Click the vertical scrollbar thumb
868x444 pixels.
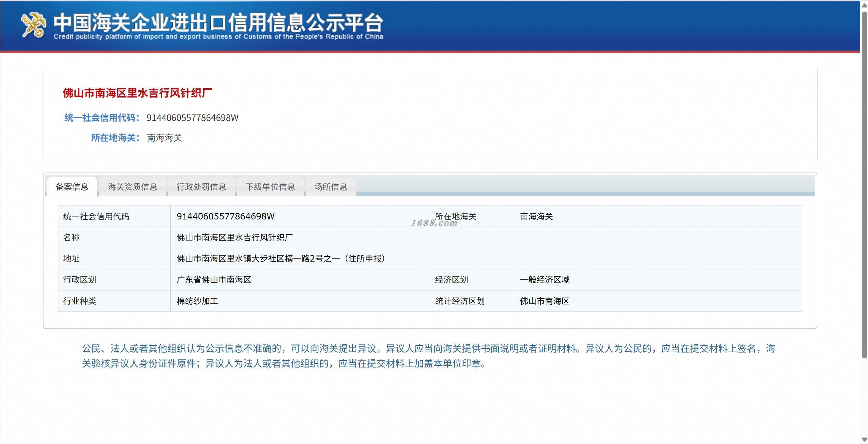[864, 185]
